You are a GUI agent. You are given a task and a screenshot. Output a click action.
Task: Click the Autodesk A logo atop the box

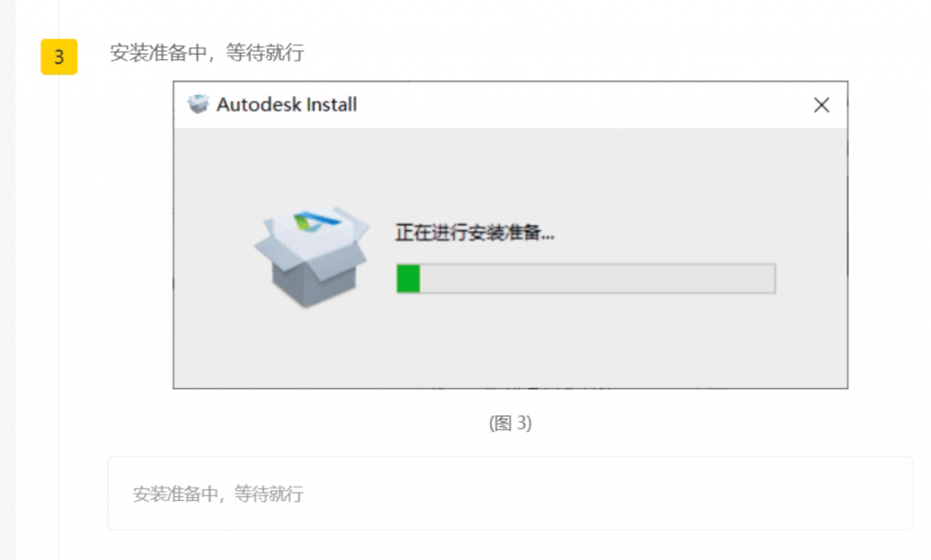pyautogui.click(x=315, y=222)
